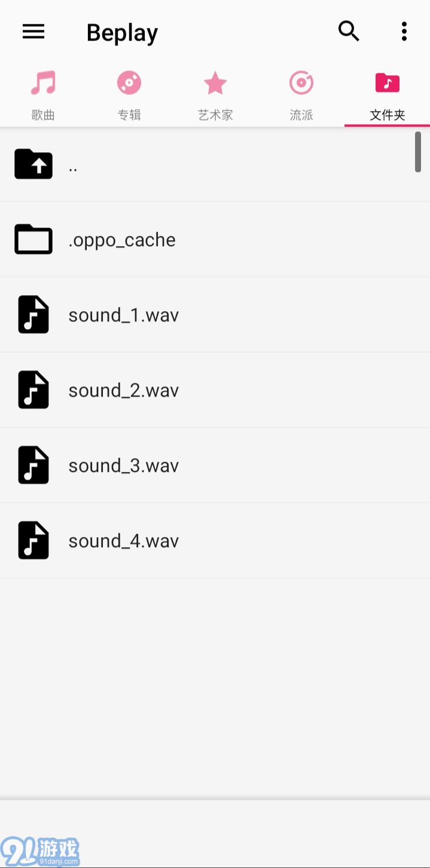Image resolution: width=430 pixels, height=868 pixels.
Task: Open the navigation hamburger menu
Action: [33, 32]
